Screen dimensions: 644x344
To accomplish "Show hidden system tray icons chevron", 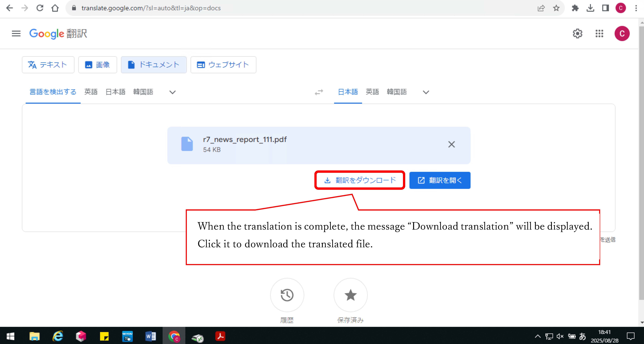I will click(537, 336).
